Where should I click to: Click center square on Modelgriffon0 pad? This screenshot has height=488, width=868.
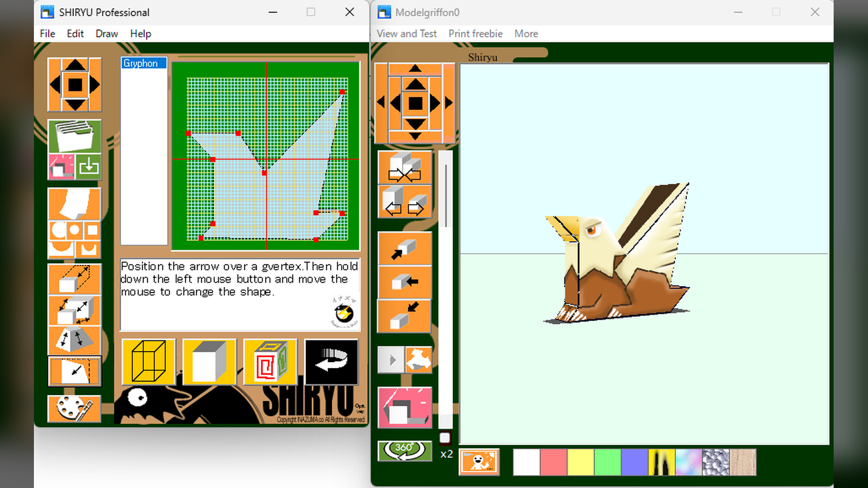click(415, 103)
